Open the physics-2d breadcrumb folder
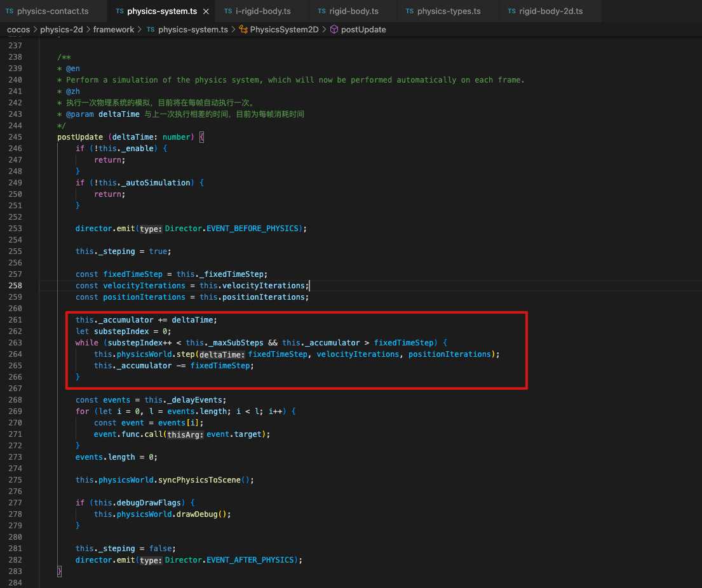Screen dimensions: 702x588 [62, 30]
